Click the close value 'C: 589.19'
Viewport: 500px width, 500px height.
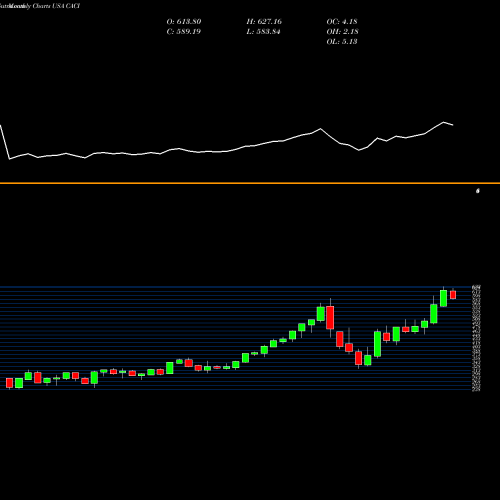click(184, 32)
